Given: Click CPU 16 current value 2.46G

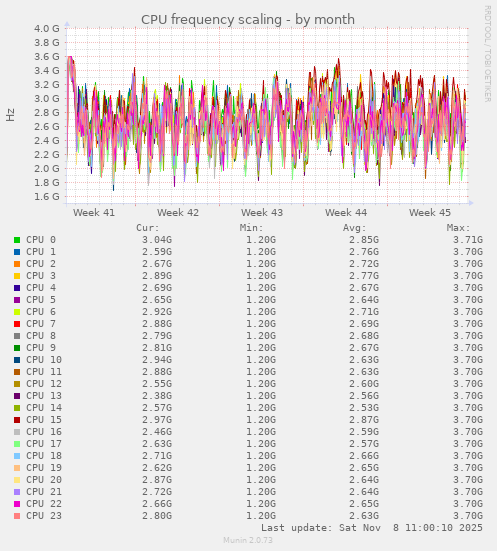Looking at the screenshot, I should pos(157,432).
